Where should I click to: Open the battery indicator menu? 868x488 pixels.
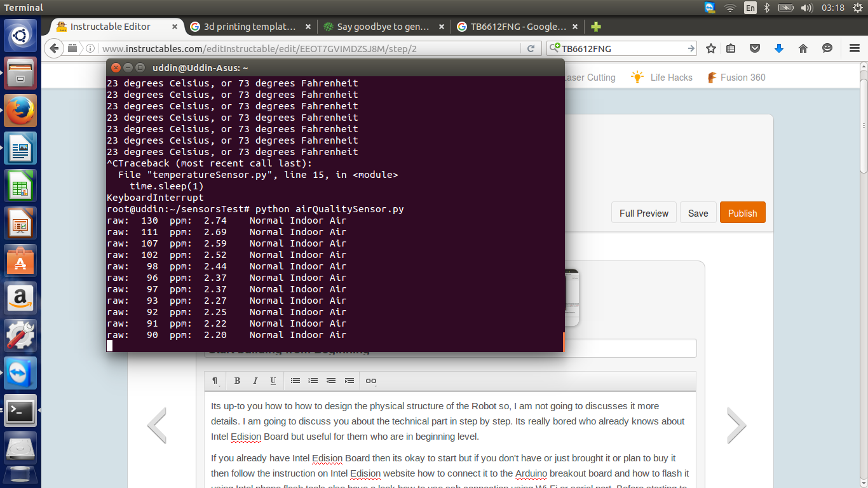[x=786, y=8]
